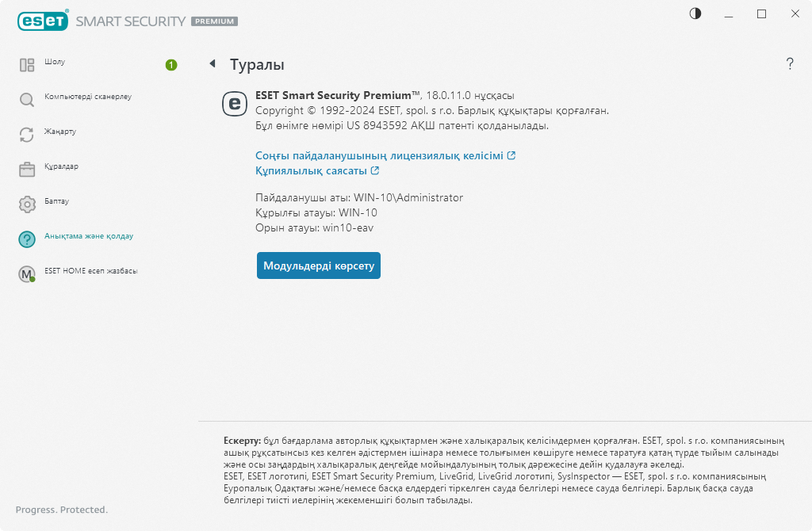Open the ESET HOME есеп жазбасы account
The width and height of the screenshot is (812, 531).
pyautogui.click(x=26, y=272)
